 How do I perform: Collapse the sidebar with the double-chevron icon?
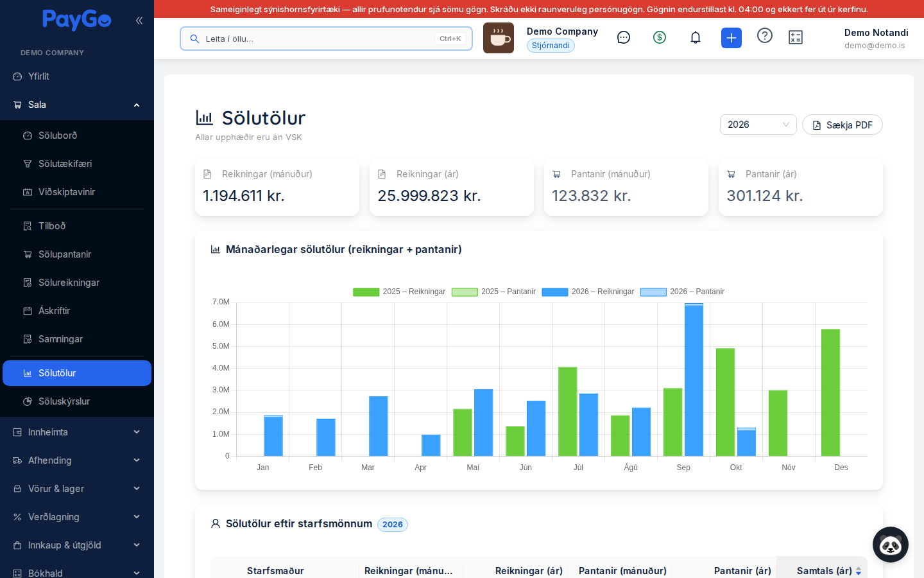pyautogui.click(x=139, y=21)
